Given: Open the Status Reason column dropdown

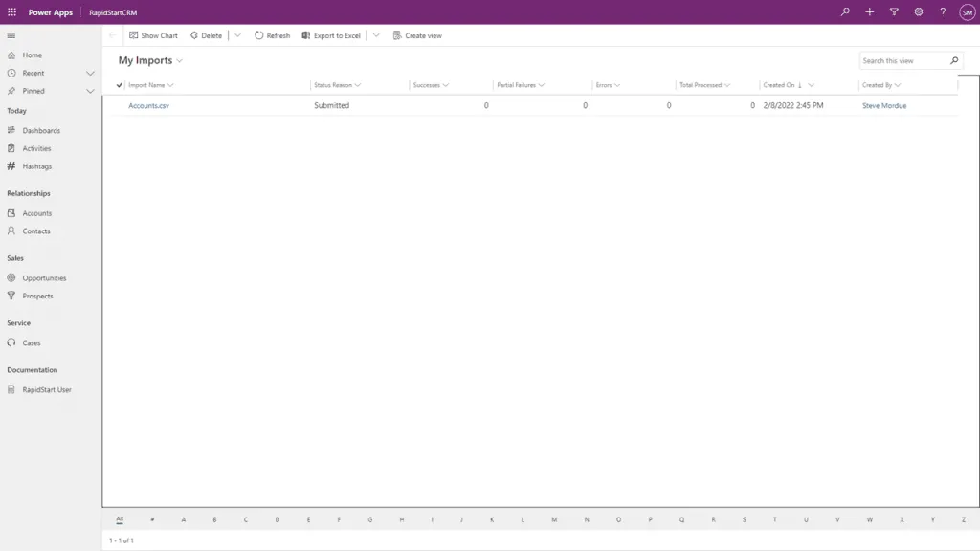Looking at the screenshot, I should pyautogui.click(x=358, y=84).
